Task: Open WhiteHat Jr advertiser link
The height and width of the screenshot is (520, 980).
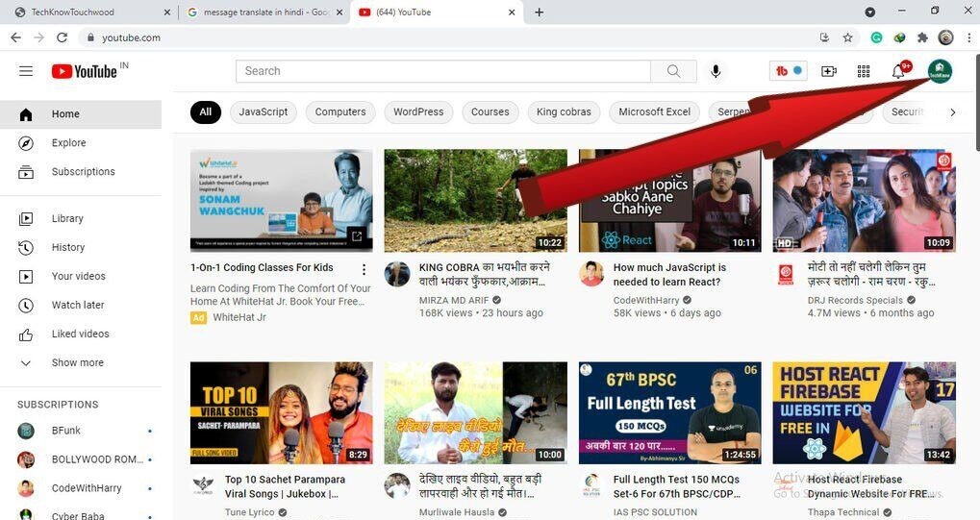Action: [x=239, y=317]
